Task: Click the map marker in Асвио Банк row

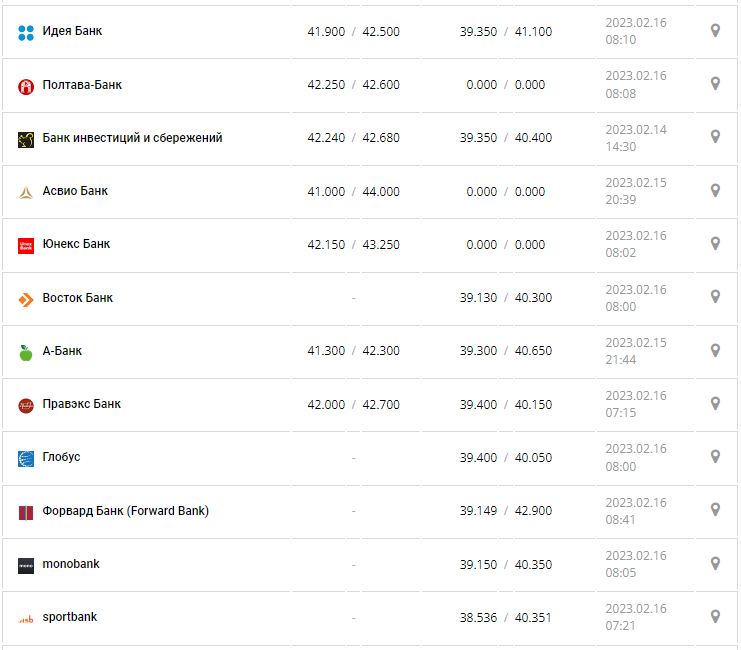Action: [715, 190]
